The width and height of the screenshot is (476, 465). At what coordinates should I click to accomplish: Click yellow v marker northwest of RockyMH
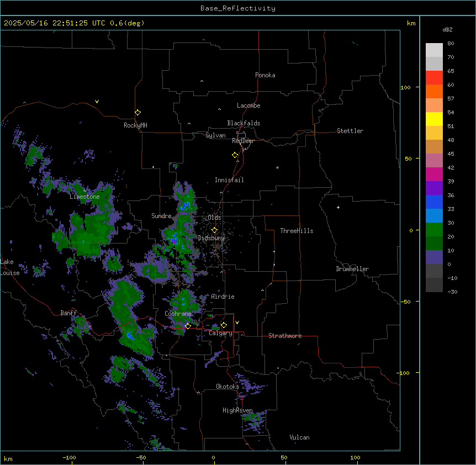[x=97, y=102]
